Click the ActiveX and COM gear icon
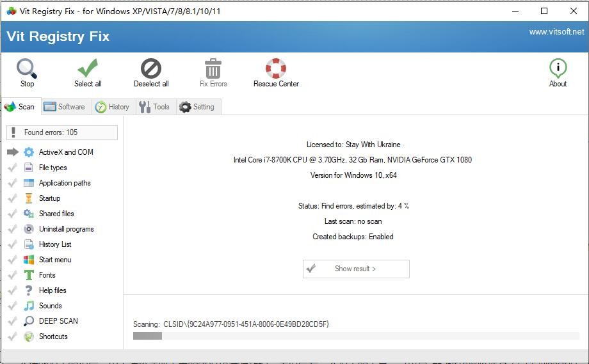589x364 pixels. point(29,152)
